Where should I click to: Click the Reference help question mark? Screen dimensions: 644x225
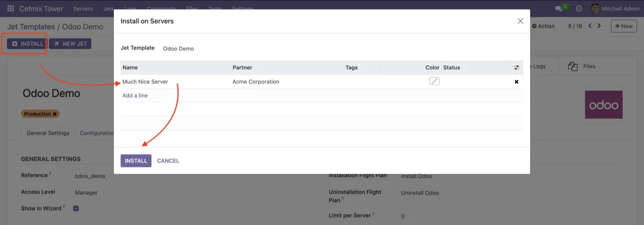(x=50, y=174)
